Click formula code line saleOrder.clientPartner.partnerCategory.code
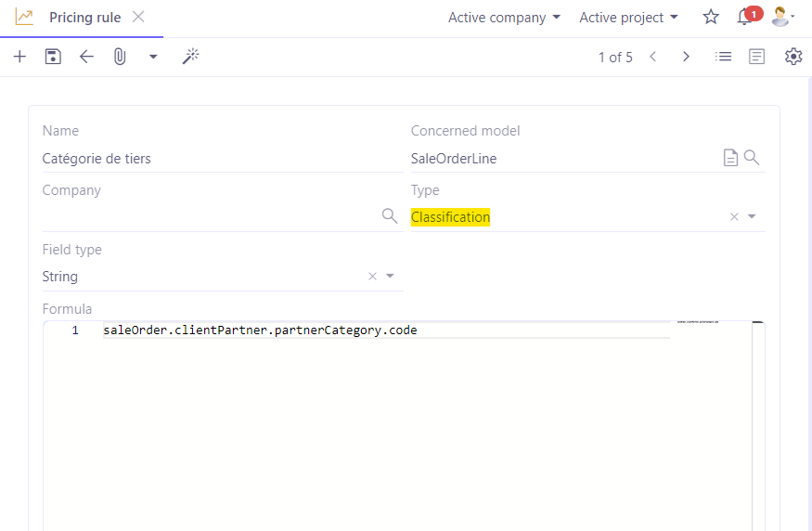 [260, 330]
